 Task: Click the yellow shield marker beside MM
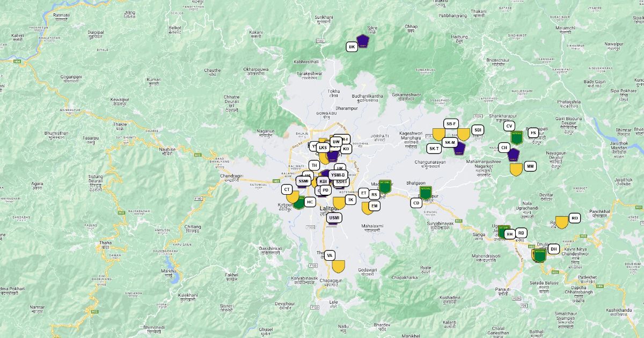pyautogui.click(x=516, y=169)
